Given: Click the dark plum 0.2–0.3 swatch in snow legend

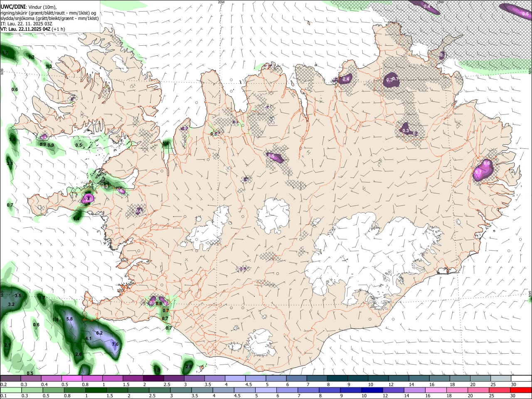Looking at the screenshot, I should pyautogui.click(x=10, y=378).
